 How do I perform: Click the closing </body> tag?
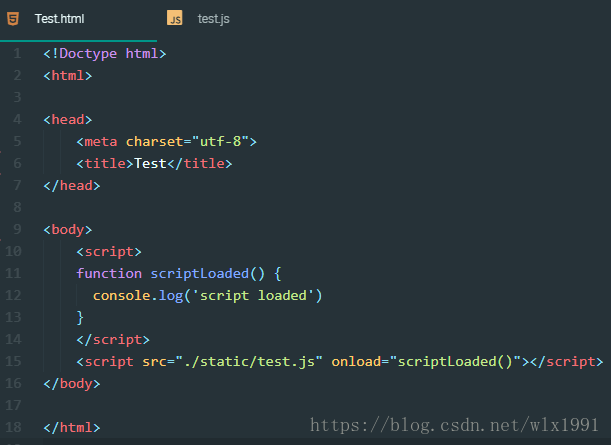[x=72, y=384]
